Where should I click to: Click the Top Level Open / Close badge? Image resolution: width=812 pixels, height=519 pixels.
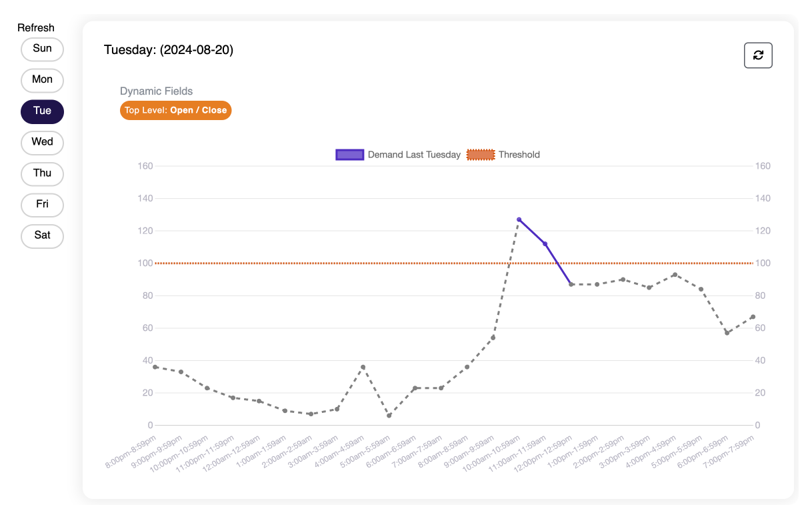click(x=175, y=110)
